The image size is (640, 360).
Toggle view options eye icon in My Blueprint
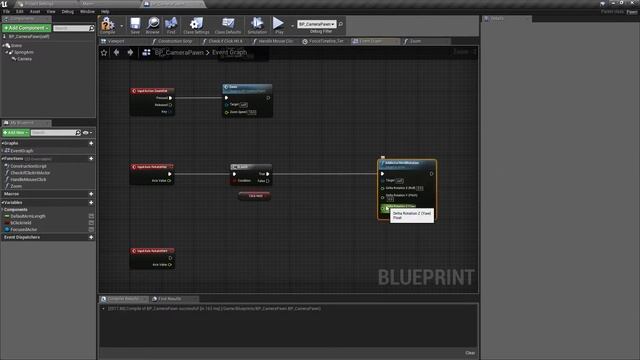click(x=87, y=133)
